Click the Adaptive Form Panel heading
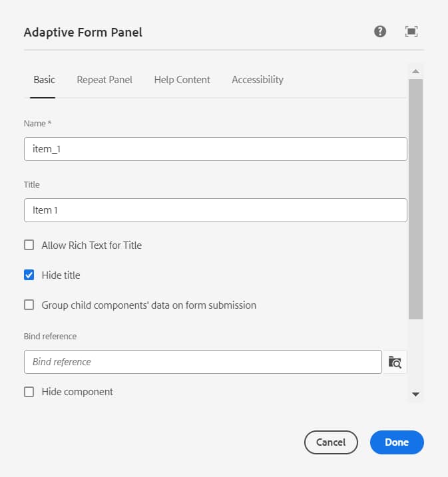The width and height of the screenshot is (448, 477). (x=83, y=32)
